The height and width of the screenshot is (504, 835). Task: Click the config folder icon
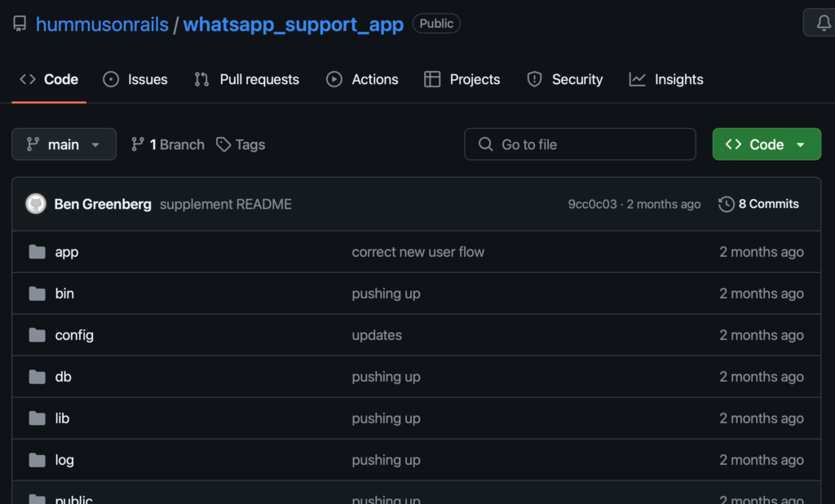pyautogui.click(x=37, y=334)
